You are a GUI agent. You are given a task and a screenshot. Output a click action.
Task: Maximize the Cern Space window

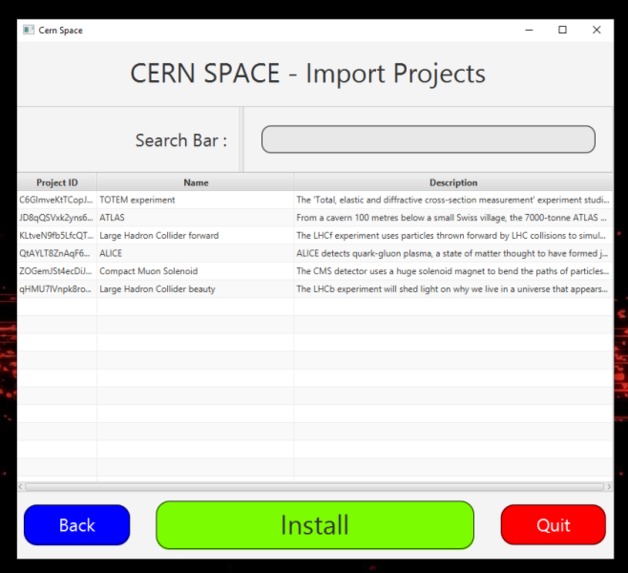562,30
